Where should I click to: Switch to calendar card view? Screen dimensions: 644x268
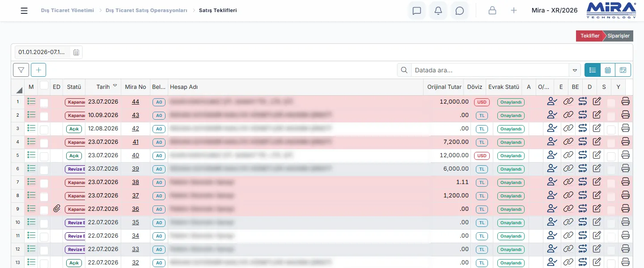point(623,70)
